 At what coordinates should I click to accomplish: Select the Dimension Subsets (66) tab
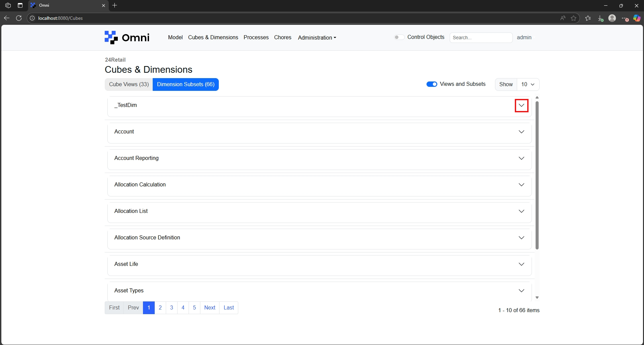(x=186, y=84)
